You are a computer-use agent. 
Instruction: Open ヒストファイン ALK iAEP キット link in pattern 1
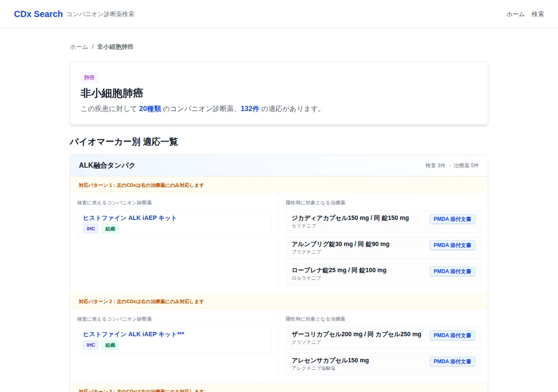tap(130, 218)
